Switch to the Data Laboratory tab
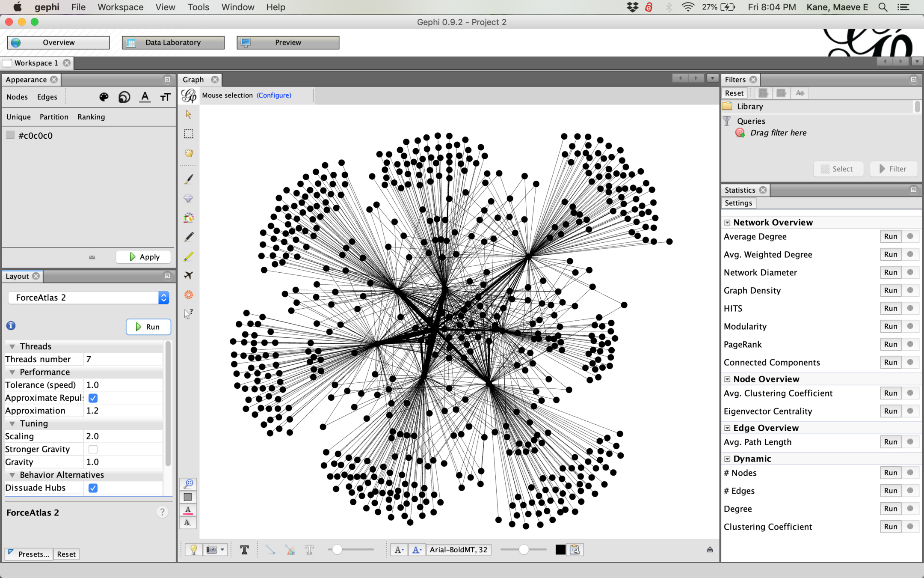The height and width of the screenshot is (578, 924). (x=173, y=42)
